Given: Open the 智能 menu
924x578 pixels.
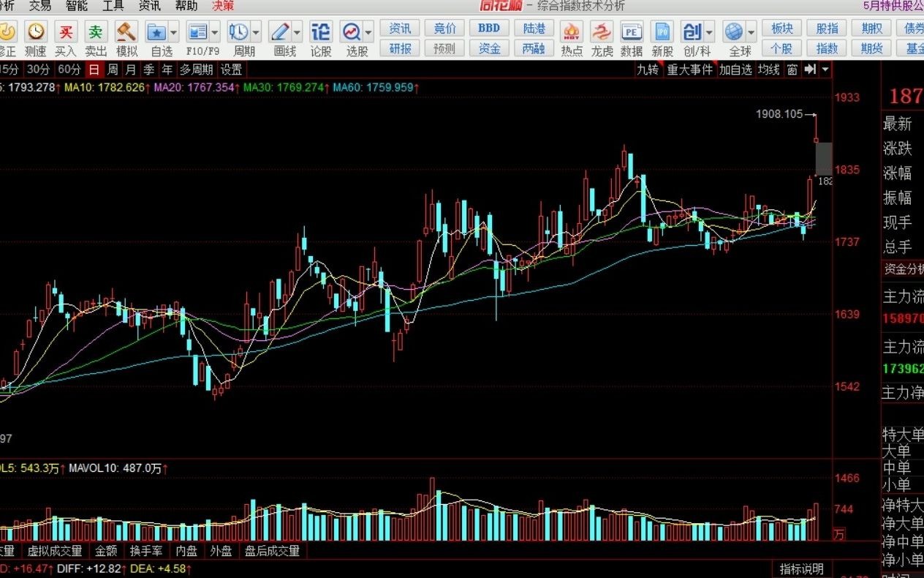Looking at the screenshot, I should [x=77, y=6].
